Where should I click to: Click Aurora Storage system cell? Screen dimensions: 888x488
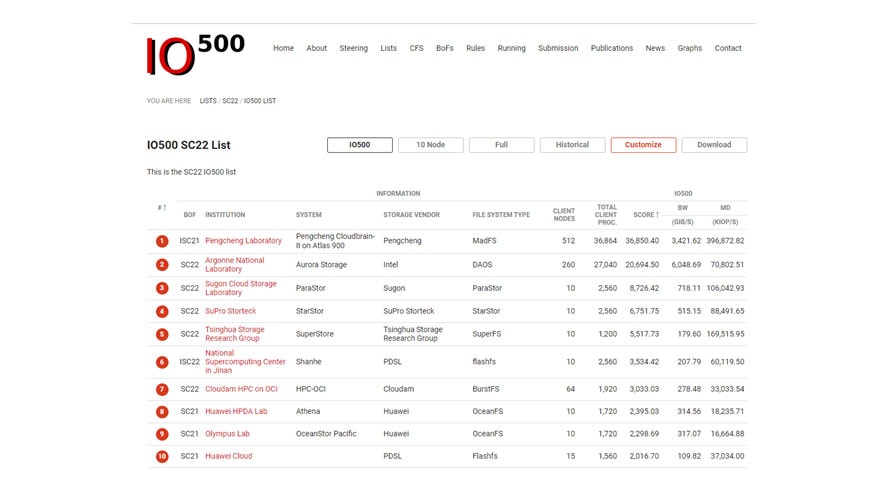tap(321, 264)
